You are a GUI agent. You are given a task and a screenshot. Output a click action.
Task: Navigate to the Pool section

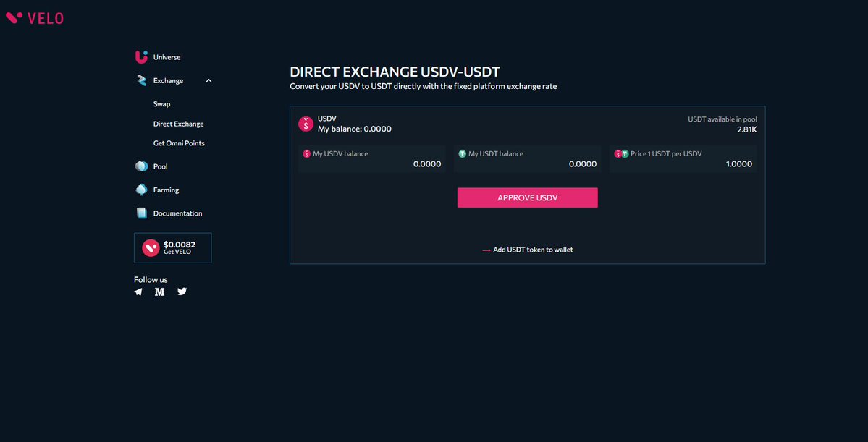click(161, 166)
